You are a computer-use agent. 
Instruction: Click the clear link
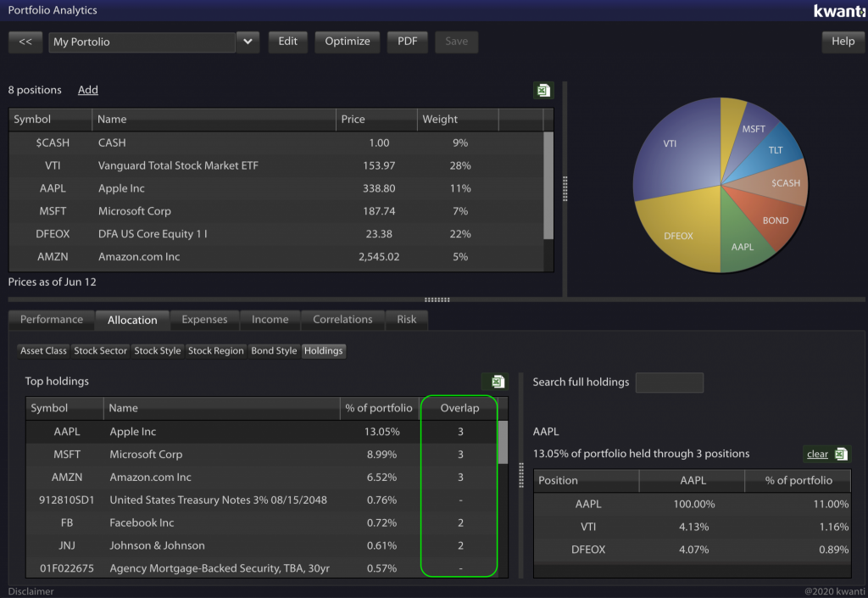pyautogui.click(x=817, y=454)
